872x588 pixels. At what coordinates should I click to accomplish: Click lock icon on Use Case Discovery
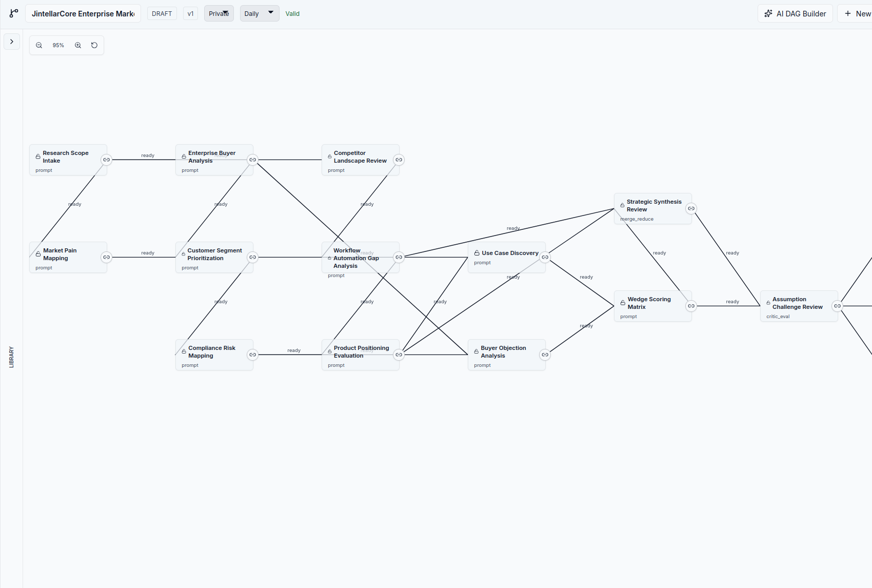pyautogui.click(x=477, y=253)
